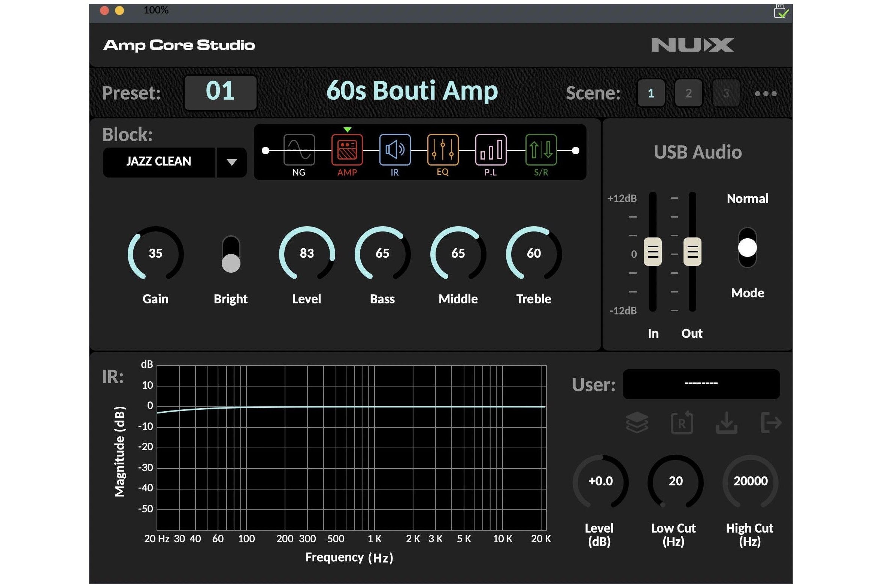
Task: Click the IR import download icon
Action: point(727,422)
